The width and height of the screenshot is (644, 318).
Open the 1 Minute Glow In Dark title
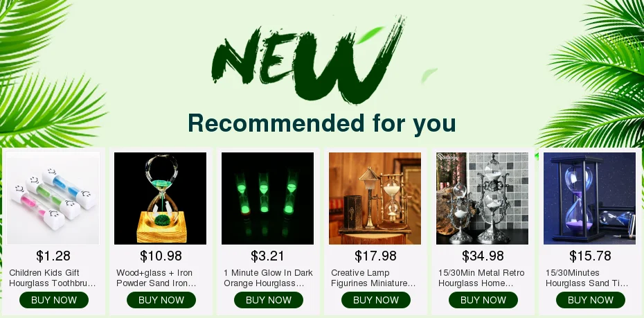pos(268,278)
